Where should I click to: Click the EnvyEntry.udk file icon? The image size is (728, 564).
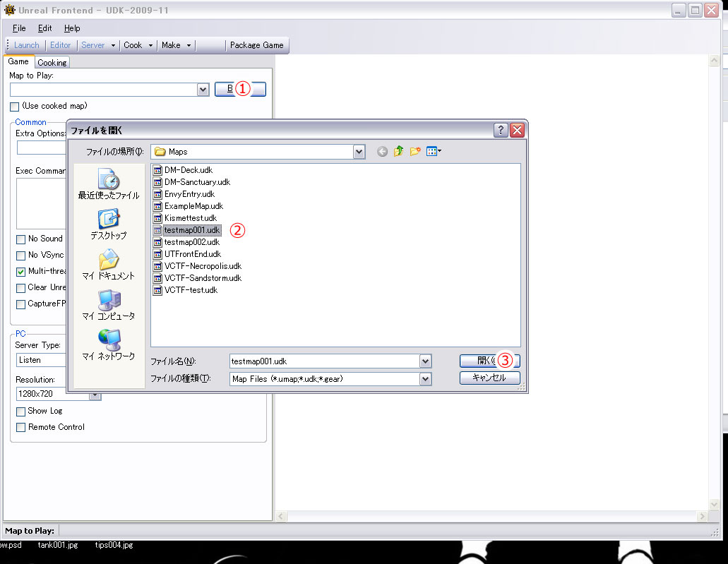158,194
